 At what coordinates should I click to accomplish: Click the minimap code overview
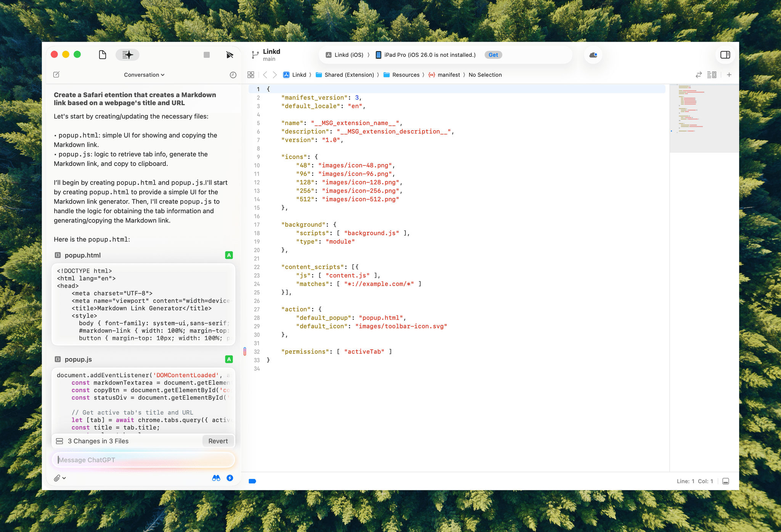704,118
